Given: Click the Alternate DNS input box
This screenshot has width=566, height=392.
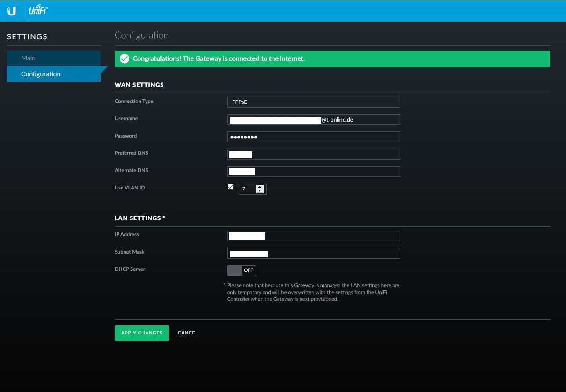Looking at the screenshot, I should 313,171.
